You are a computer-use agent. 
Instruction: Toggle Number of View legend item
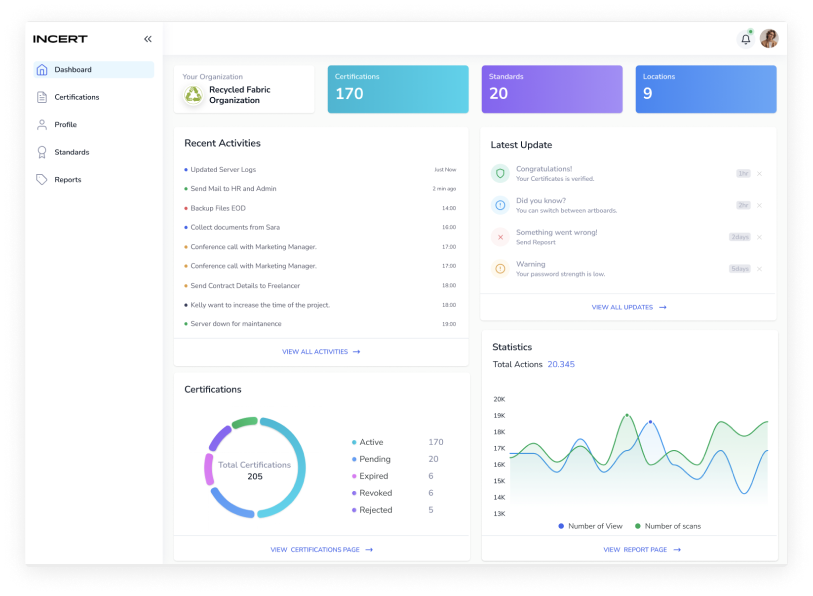tap(590, 526)
